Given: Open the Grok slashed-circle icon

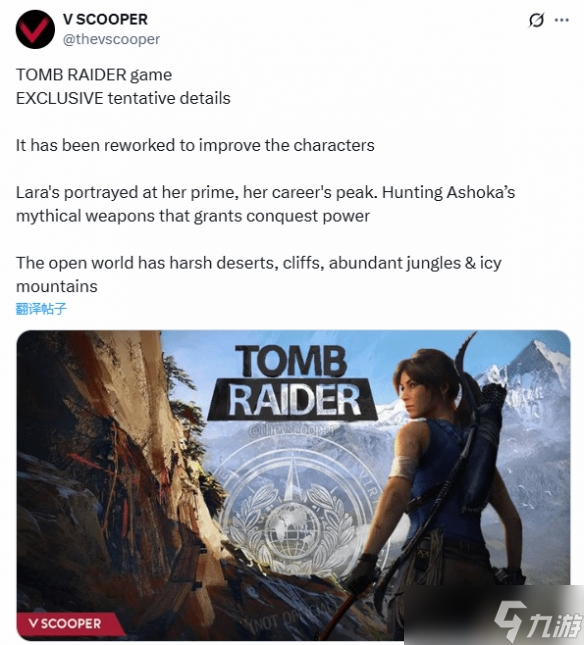Looking at the screenshot, I should click(x=536, y=20).
